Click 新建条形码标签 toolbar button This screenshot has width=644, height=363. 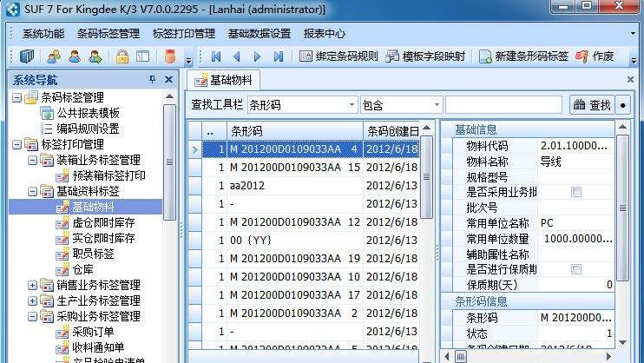(x=523, y=56)
